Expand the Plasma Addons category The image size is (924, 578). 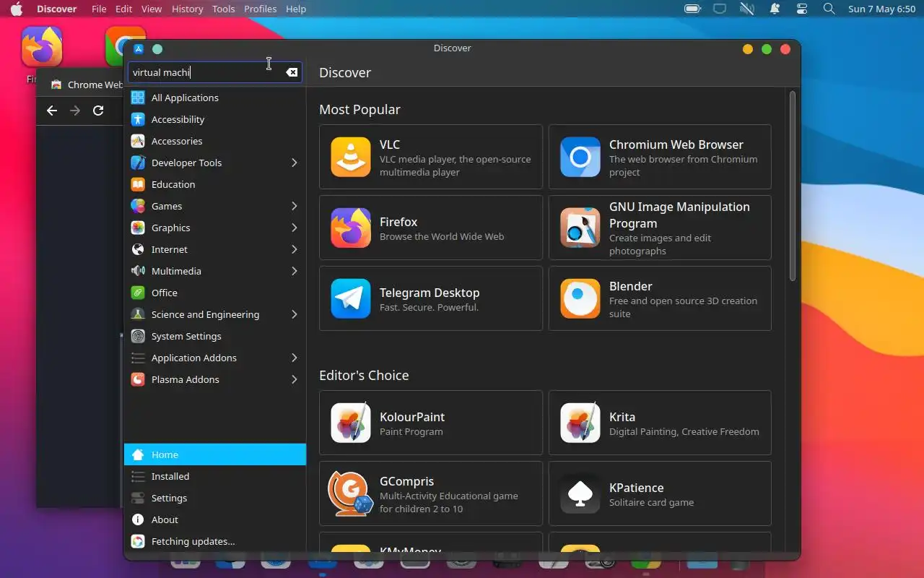(294, 379)
